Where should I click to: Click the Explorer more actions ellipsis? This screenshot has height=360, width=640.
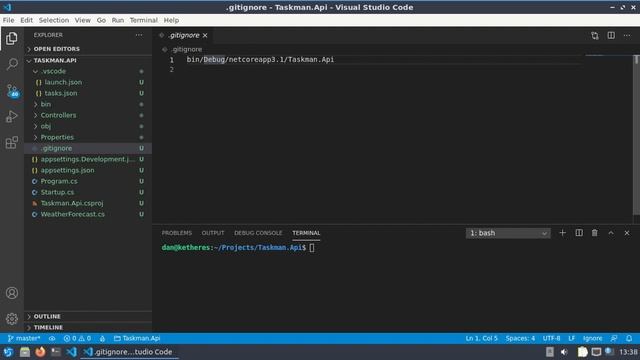point(139,35)
